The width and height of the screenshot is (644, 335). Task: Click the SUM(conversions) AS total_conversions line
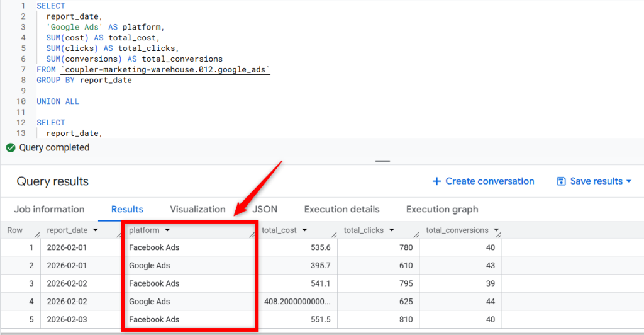[x=135, y=59]
